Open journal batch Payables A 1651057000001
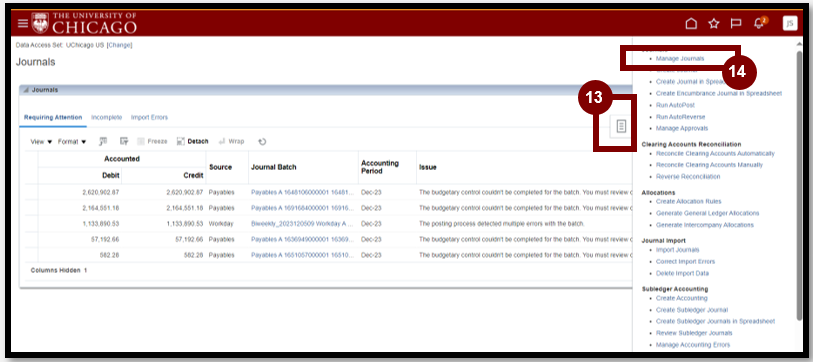The image size is (813, 362). [x=303, y=256]
